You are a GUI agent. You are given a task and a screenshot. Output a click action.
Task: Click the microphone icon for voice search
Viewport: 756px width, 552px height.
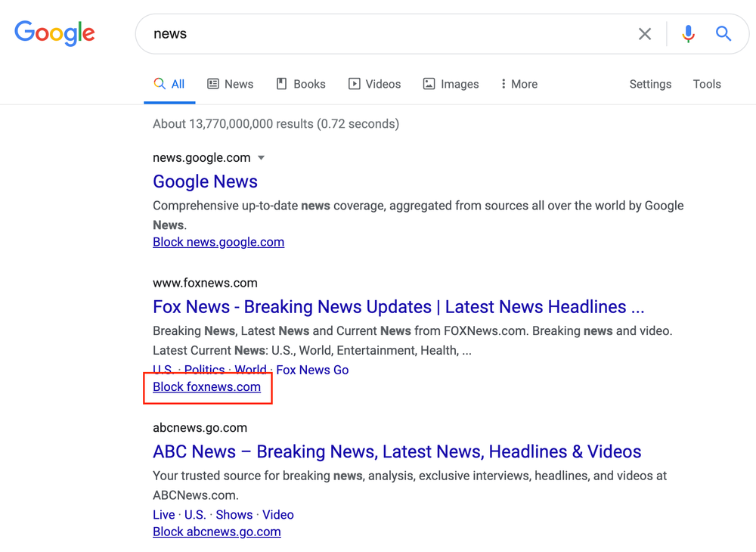(x=688, y=33)
